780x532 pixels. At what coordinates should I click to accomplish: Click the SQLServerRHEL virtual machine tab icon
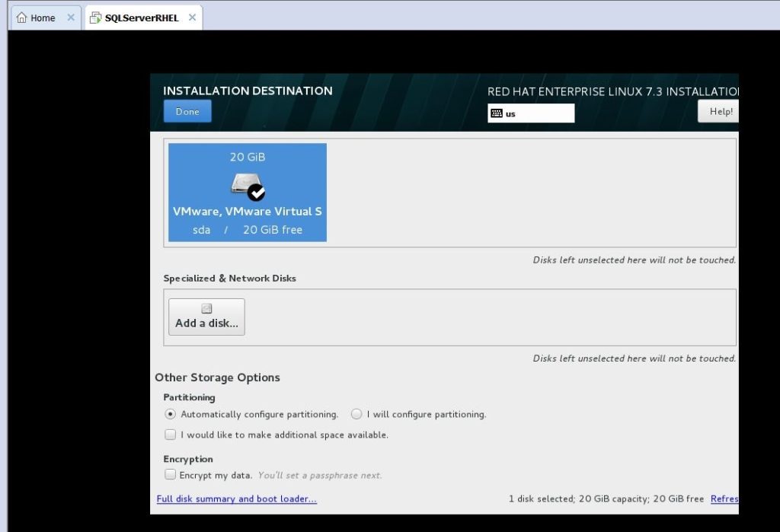pyautogui.click(x=95, y=18)
